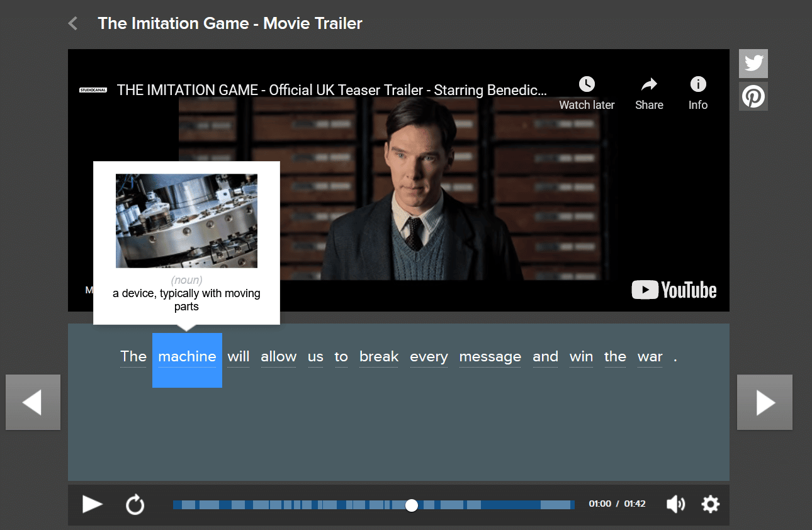Click the back chevron beside the title
Screen dimensions: 812x530
pyautogui.click(x=73, y=24)
